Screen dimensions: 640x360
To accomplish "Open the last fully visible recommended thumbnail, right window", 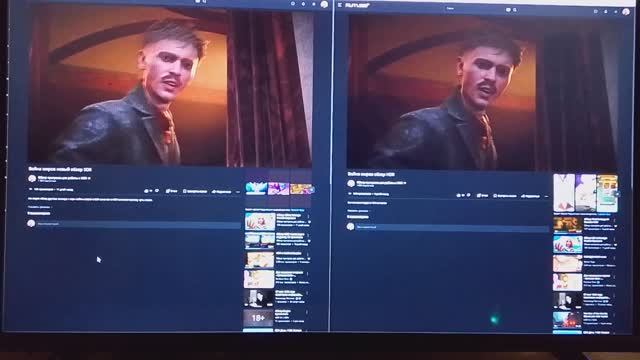I will pyautogui.click(x=567, y=320).
